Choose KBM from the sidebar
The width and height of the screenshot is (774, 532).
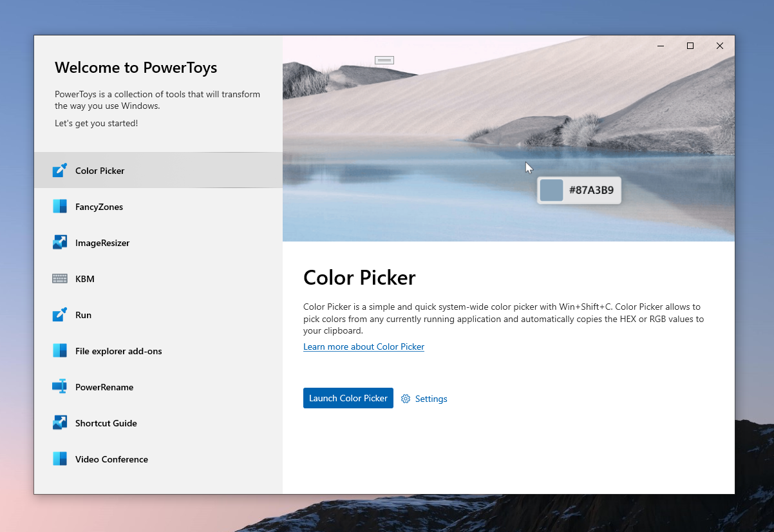[158, 279]
